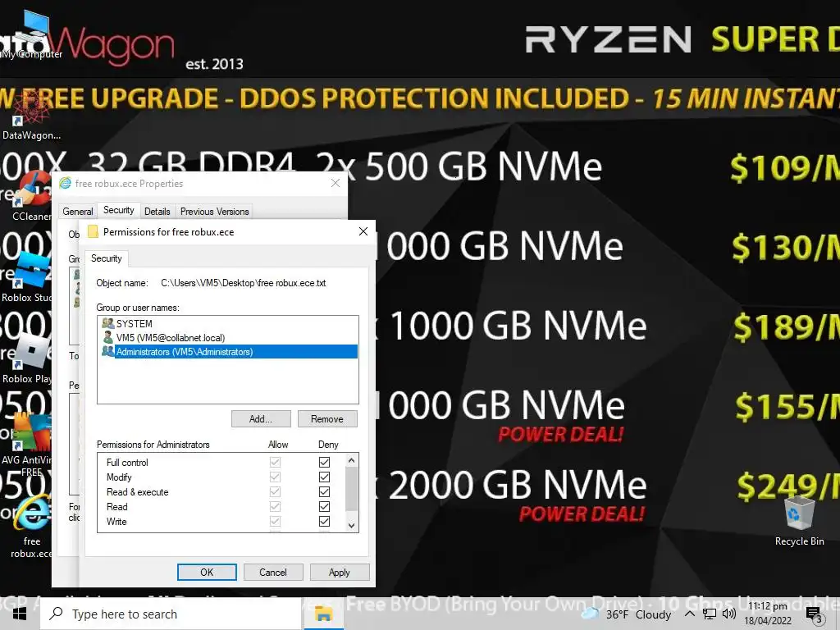
Task: Uncheck Deny for Read & execute
Action: (324, 491)
